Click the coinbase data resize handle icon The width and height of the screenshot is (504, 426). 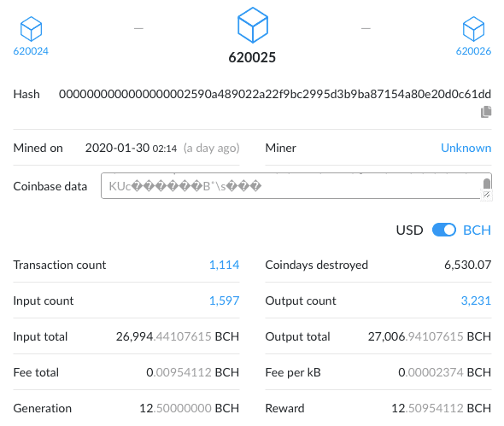tap(487, 195)
